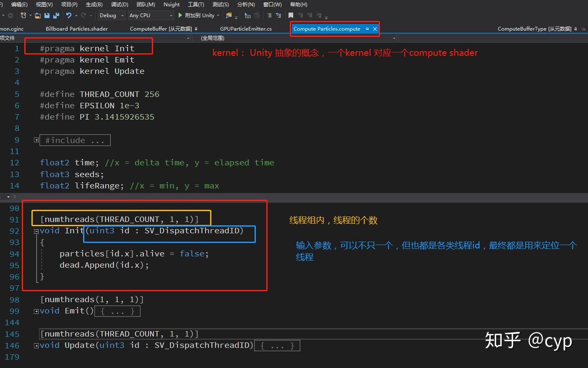Click the previous bookmark icon
This screenshot has height=368, width=588.
(300, 16)
